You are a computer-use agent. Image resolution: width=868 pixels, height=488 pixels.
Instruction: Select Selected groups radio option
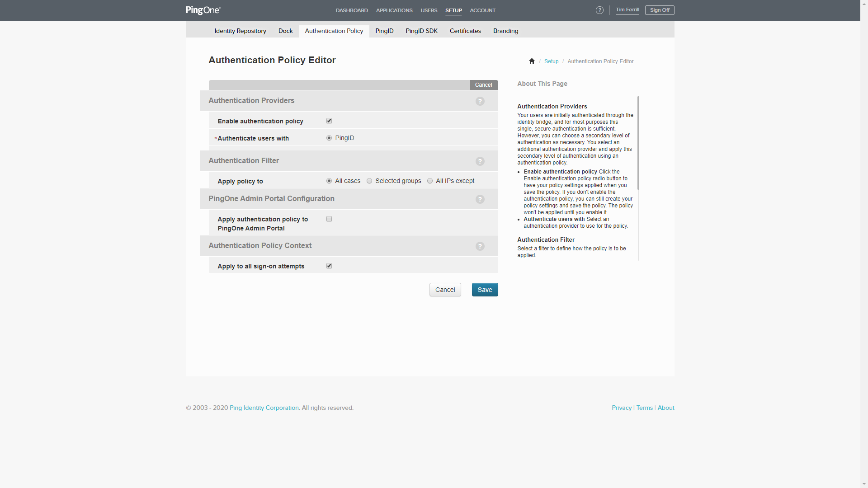(369, 181)
